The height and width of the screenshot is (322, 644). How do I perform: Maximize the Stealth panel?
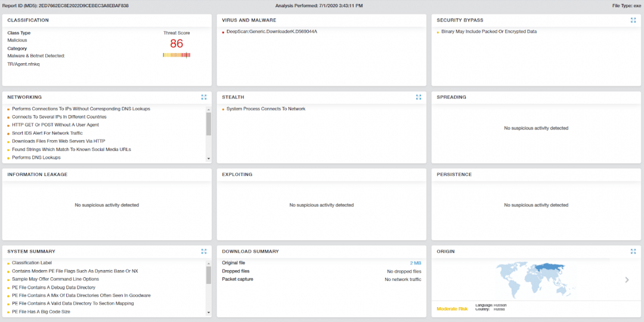tap(419, 97)
